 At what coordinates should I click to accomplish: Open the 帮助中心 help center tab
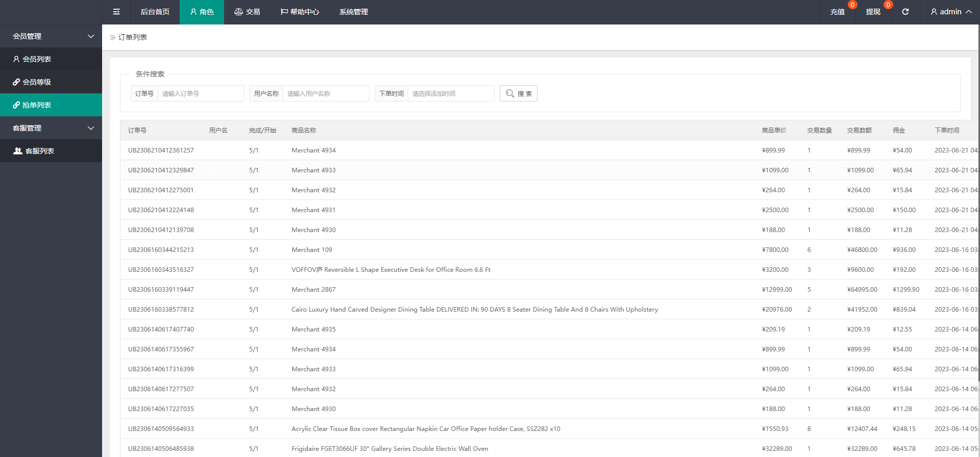click(x=300, y=12)
